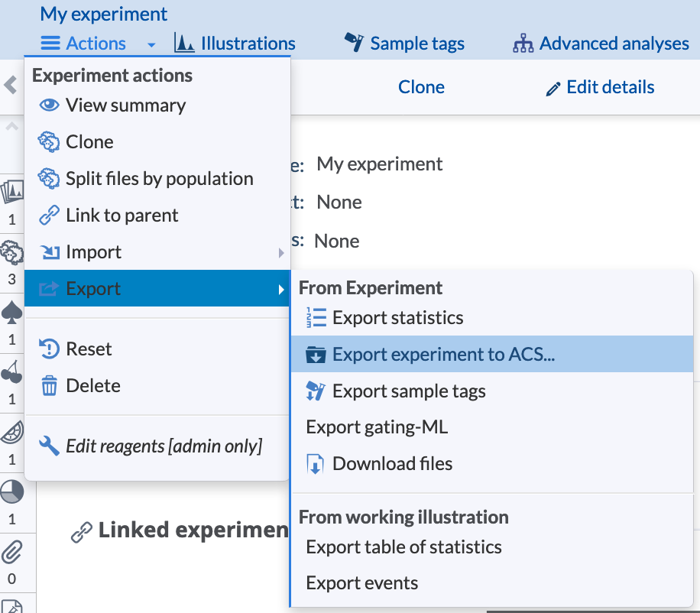Screen dimensions: 700x613
Task: Click the Sample tags tag icon
Action: 354,42
